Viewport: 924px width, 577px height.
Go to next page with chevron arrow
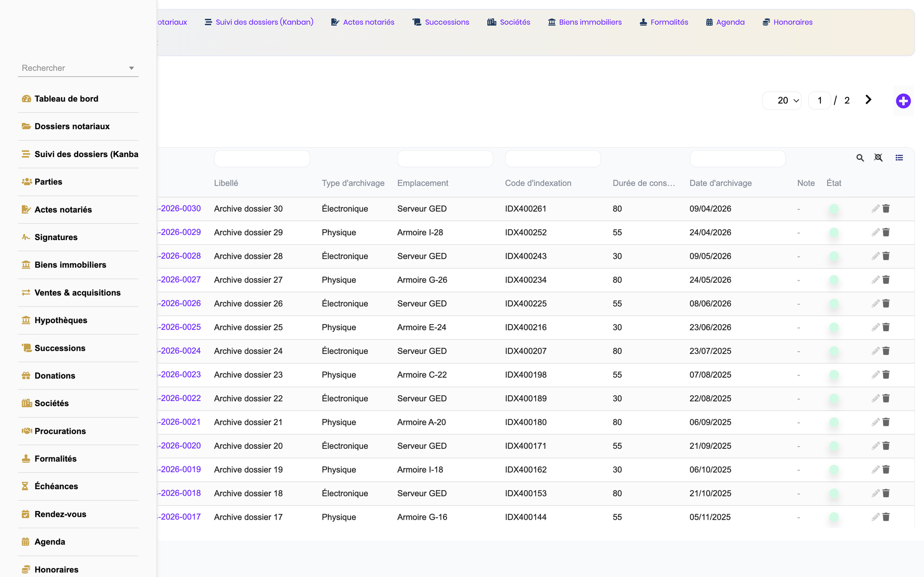point(868,100)
